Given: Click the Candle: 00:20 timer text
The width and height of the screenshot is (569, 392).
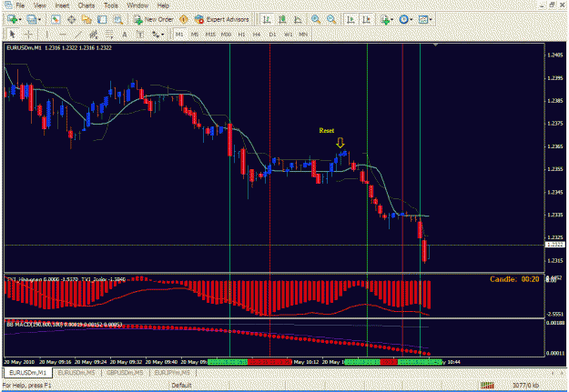Looking at the screenshot, I should coord(514,279).
